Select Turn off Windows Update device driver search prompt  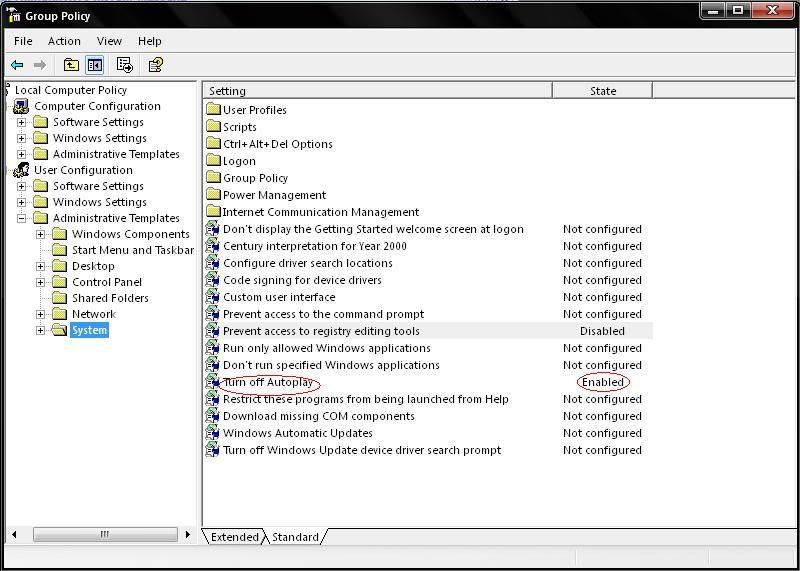click(362, 450)
